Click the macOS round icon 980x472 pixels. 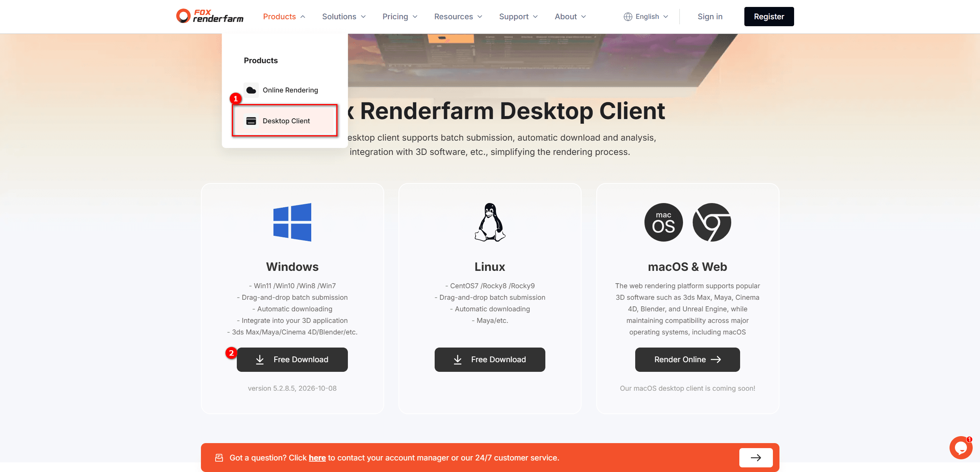(x=663, y=222)
